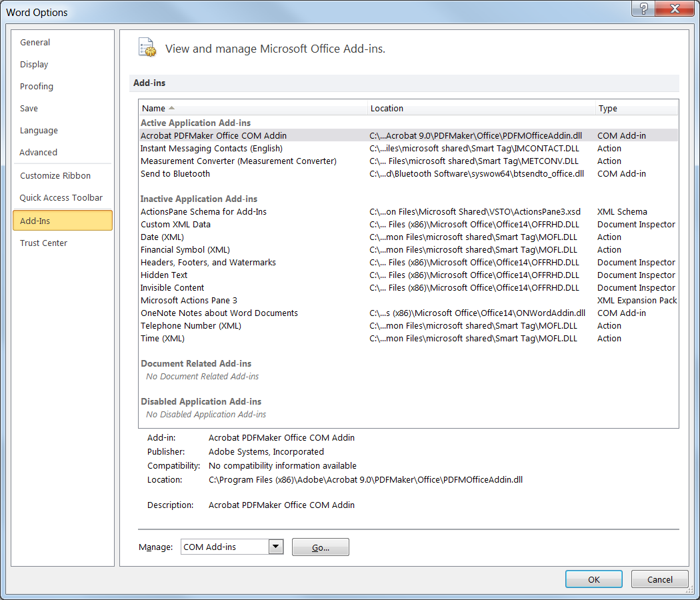
Task: Click the XML Schema type cell
Action: [x=622, y=211]
